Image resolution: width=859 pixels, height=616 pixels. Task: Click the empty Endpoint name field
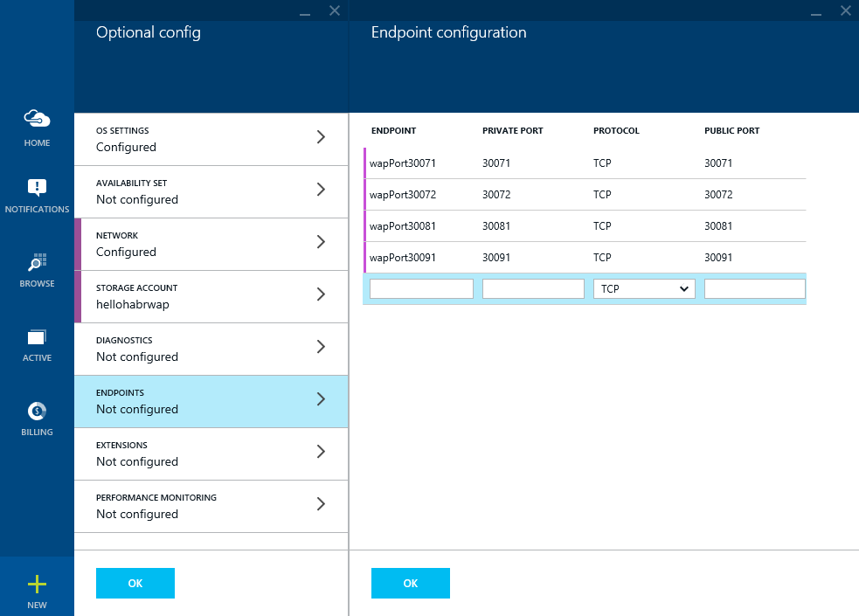(421, 288)
